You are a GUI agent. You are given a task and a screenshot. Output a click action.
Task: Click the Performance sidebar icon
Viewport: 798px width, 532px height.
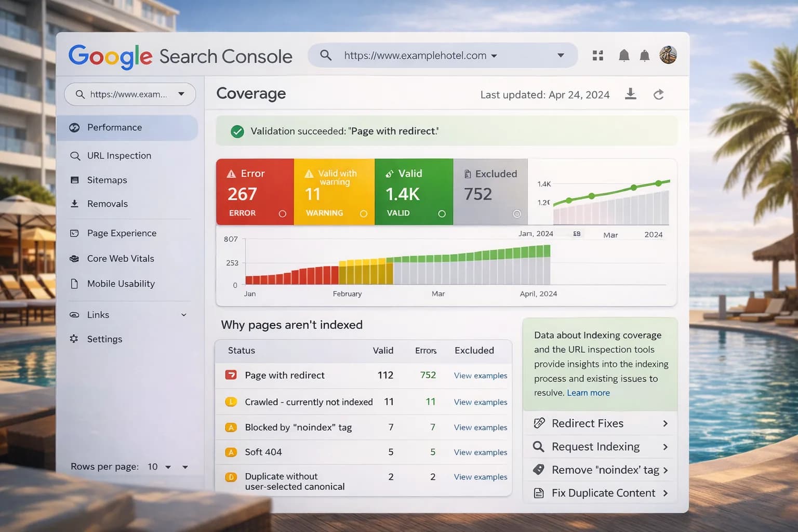[74, 128]
